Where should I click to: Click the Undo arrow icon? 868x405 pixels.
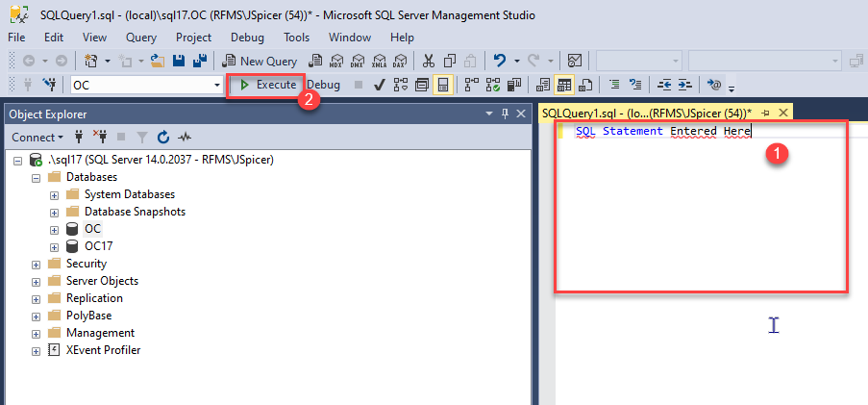point(499,61)
